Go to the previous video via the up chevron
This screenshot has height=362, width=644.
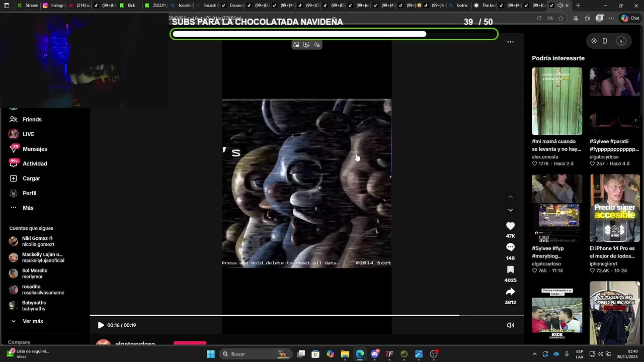tap(510, 197)
